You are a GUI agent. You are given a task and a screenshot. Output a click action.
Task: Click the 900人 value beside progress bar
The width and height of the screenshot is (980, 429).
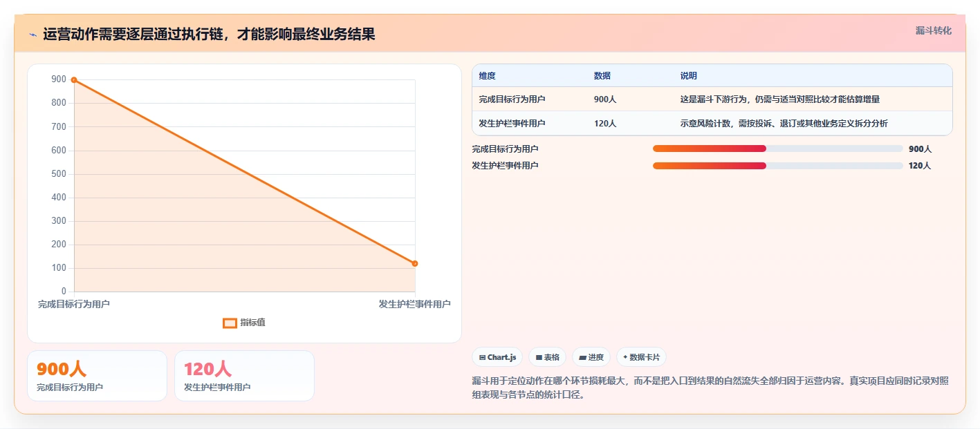click(x=921, y=149)
